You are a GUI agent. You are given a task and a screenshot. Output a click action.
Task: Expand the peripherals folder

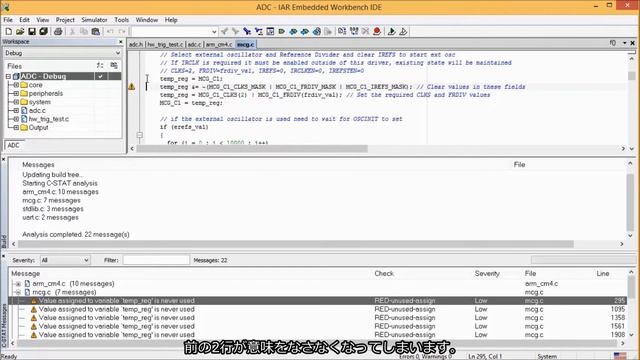16,93
